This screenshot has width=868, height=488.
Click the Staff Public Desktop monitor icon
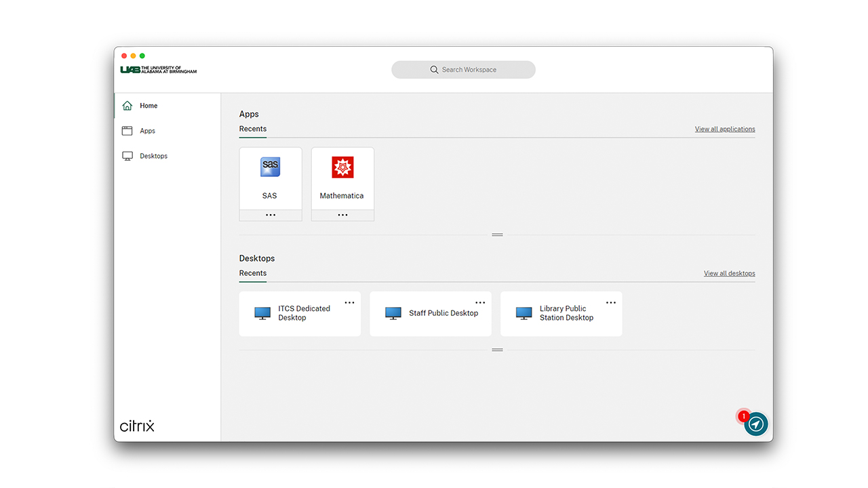[393, 313]
